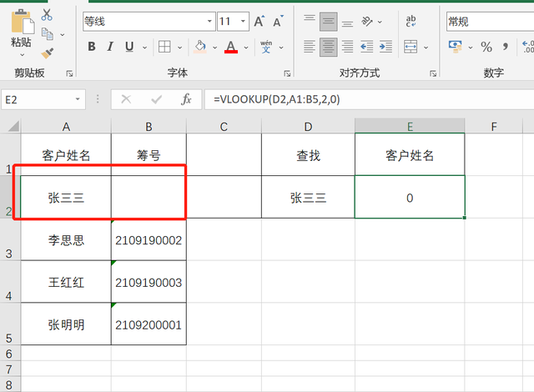Screen dimensions: 534x392
Task: Open font color dropdown arrow
Action: coord(246,48)
